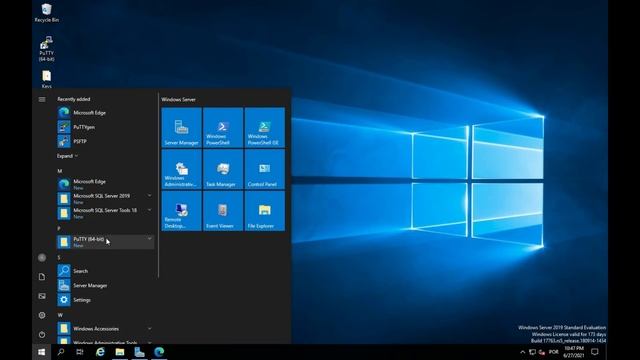Click the letter M section header

[x=60, y=171]
